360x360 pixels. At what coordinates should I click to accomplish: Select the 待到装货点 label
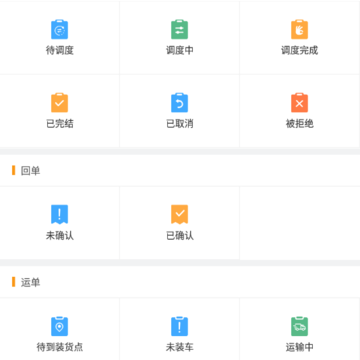59,347
